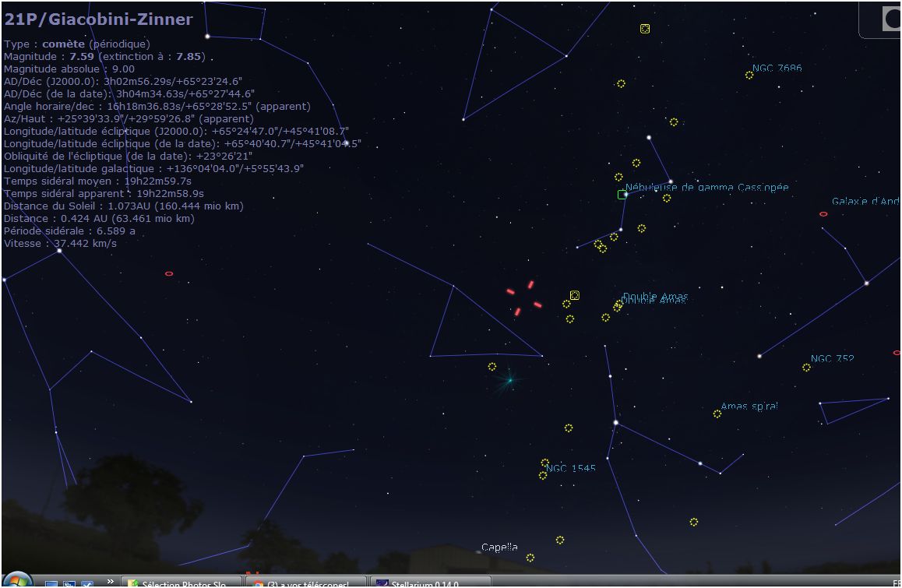
Task: Click the Double Amas label
Action: click(x=655, y=297)
